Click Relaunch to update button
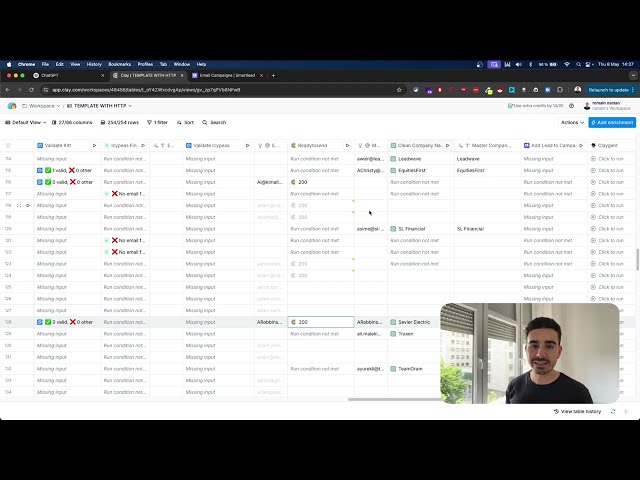The width and height of the screenshot is (640, 480). 606,89
